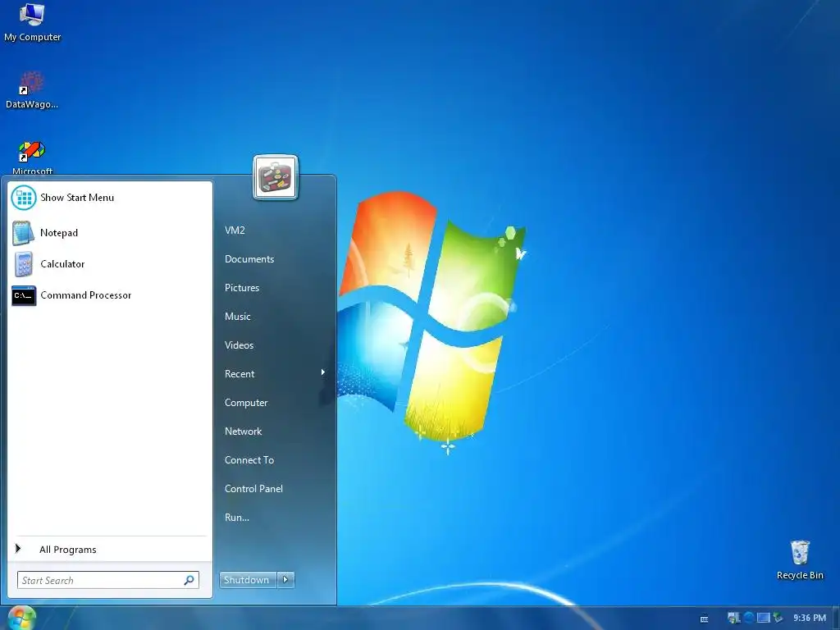Click the 9:36 PM clock
Image resolution: width=840 pixels, height=630 pixels.
pos(809,618)
